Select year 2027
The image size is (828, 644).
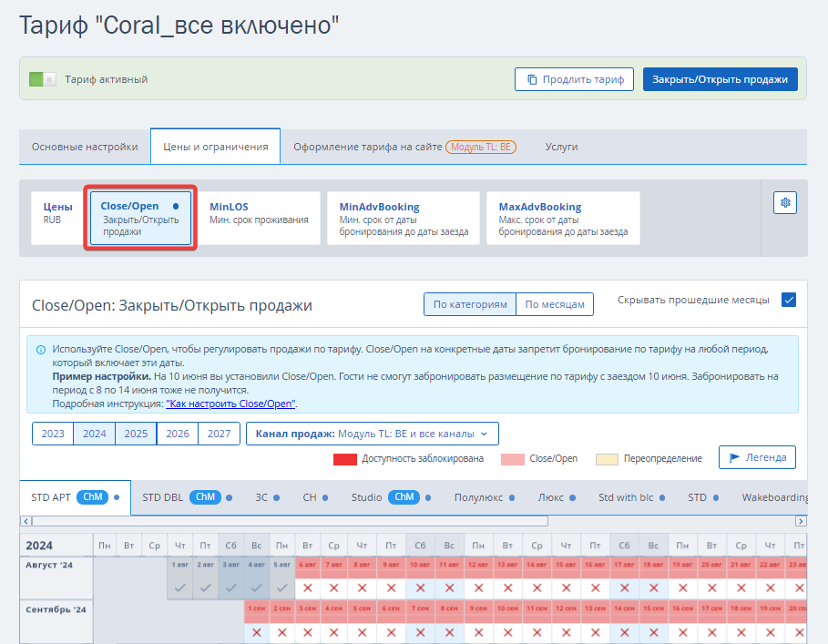pyautogui.click(x=220, y=434)
